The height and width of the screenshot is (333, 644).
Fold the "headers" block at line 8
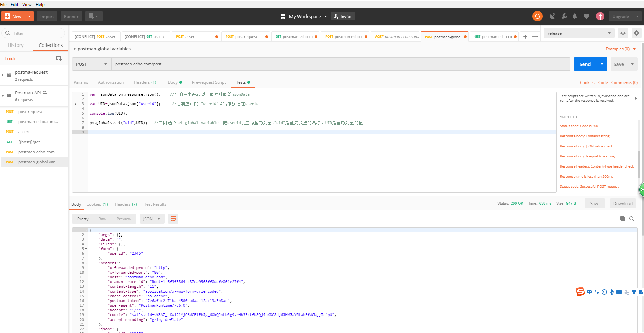click(x=86, y=263)
